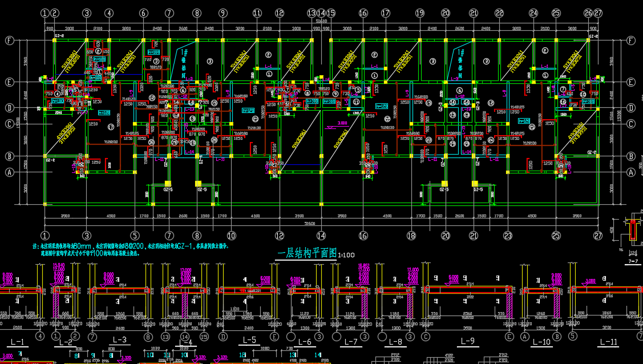Click the L-9 beam detail title

click(467, 341)
